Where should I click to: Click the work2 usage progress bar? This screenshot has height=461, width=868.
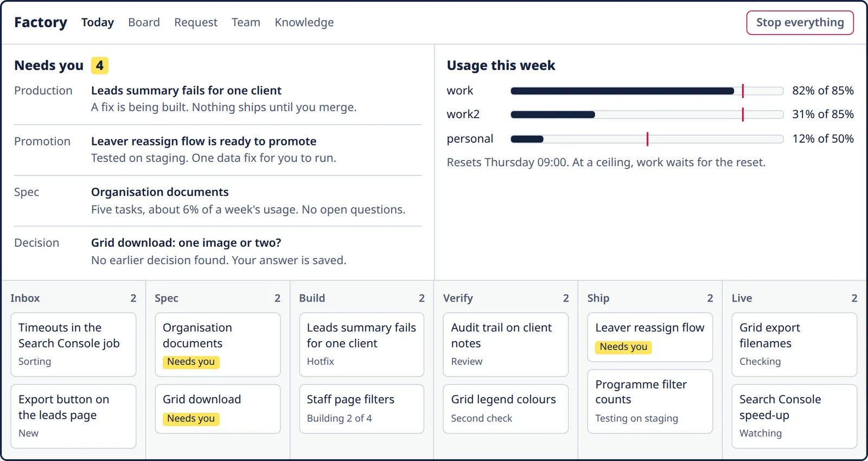point(647,115)
